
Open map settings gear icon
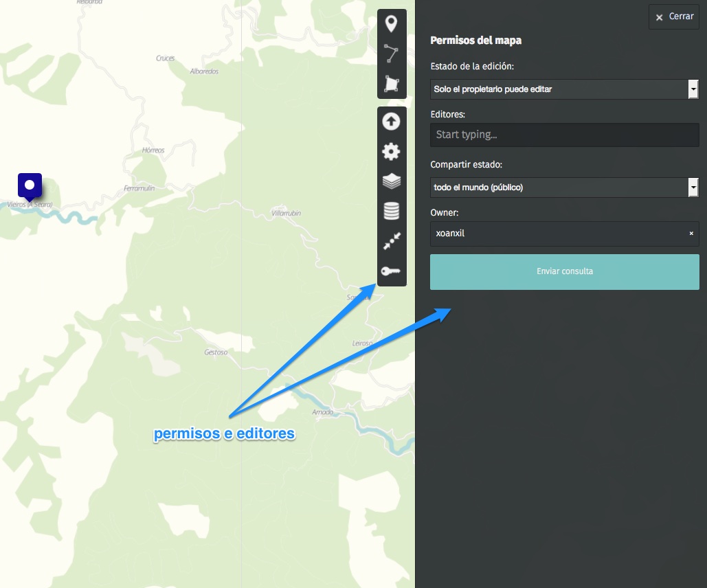pos(391,151)
